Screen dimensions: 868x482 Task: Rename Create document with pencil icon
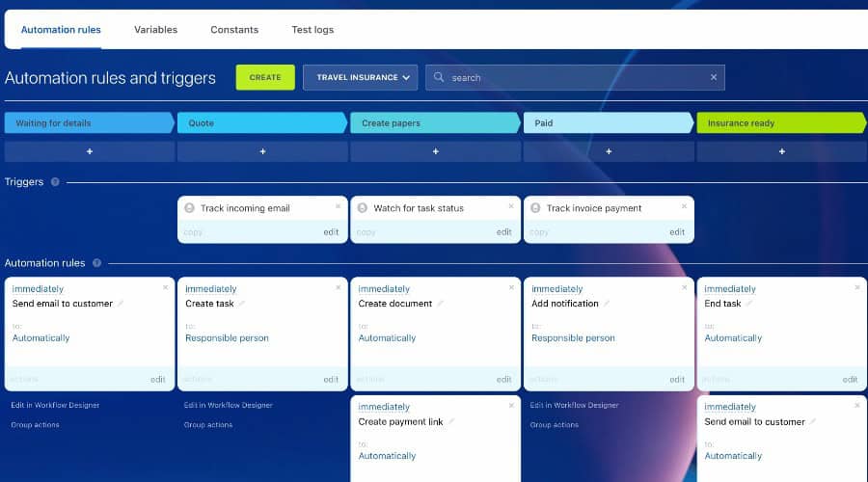click(x=440, y=304)
